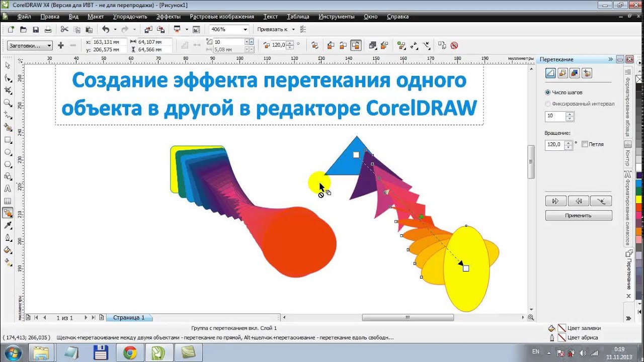The height and width of the screenshot is (362, 644).
Task: Select the Ellipse tool
Action: [8, 152]
